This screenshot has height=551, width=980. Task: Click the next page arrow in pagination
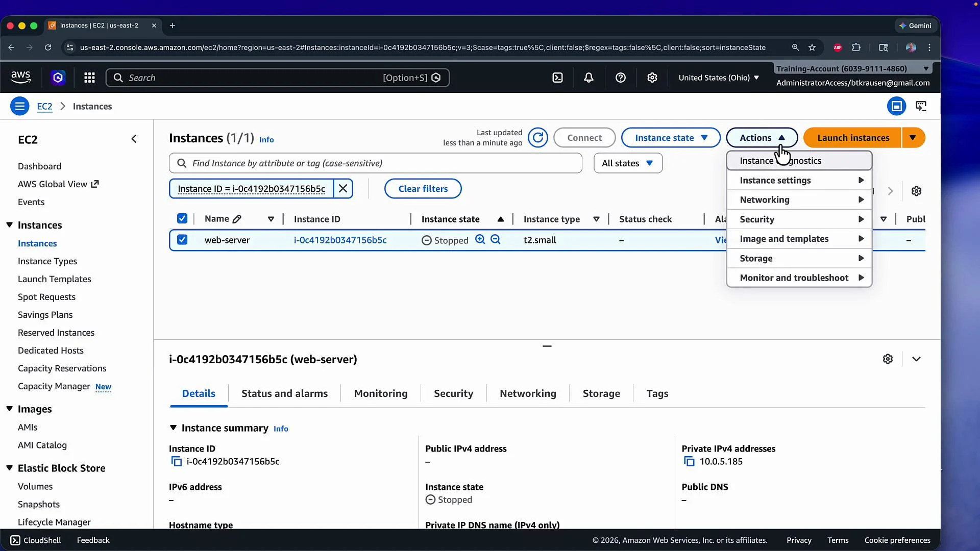click(x=890, y=191)
